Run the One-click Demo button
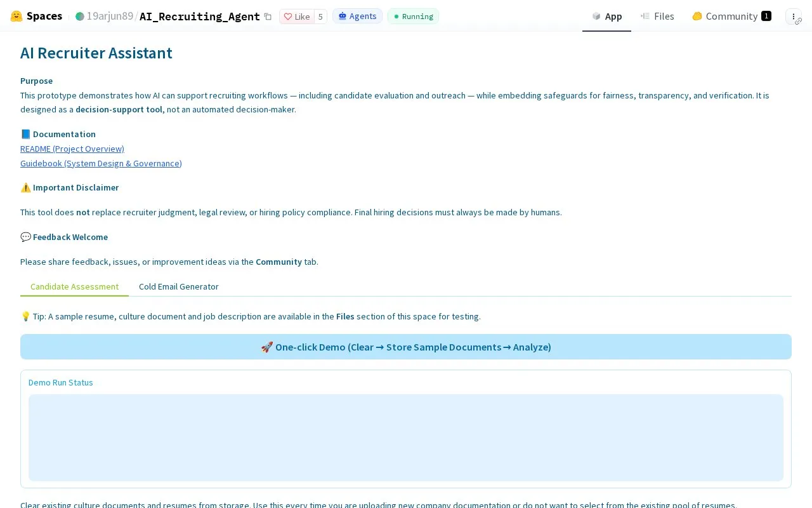Screen dimensions: 812x508 click(406, 347)
